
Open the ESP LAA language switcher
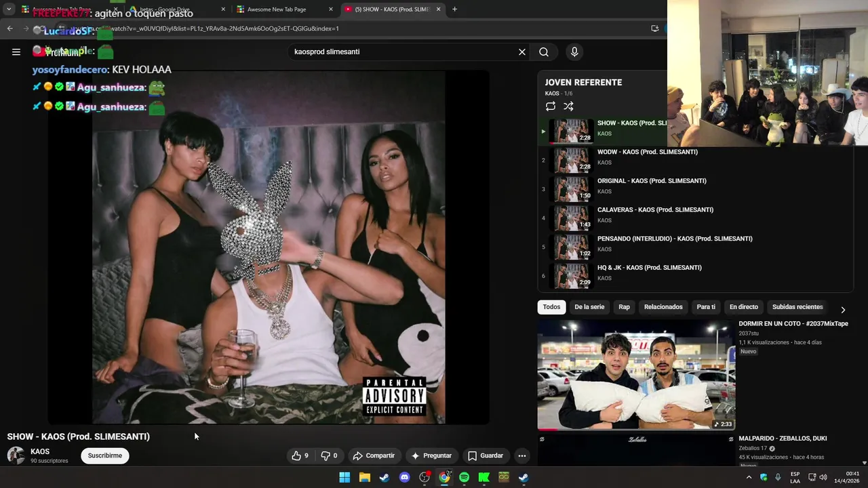click(795, 477)
